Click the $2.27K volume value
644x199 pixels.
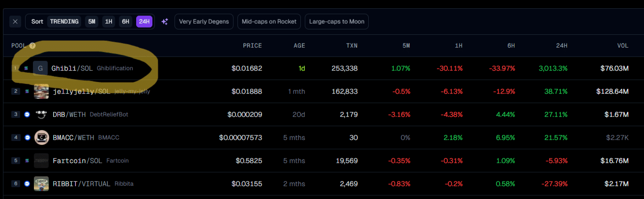(616, 138)
